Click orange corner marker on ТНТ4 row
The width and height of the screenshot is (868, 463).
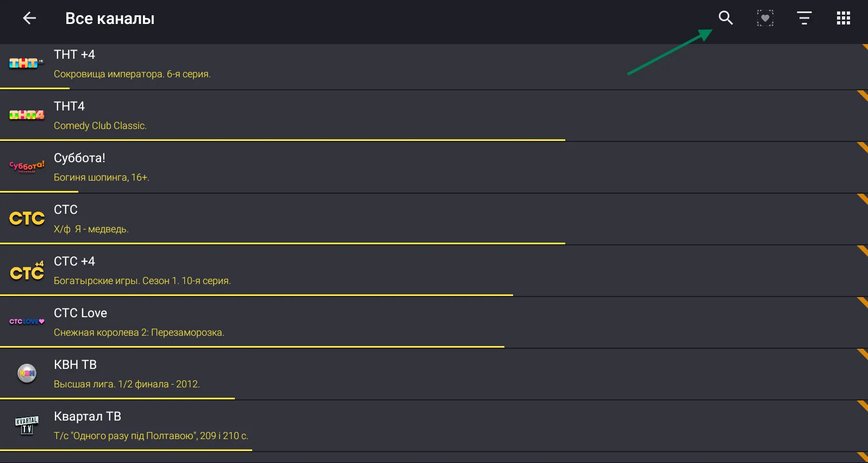(x=863, y=95)
